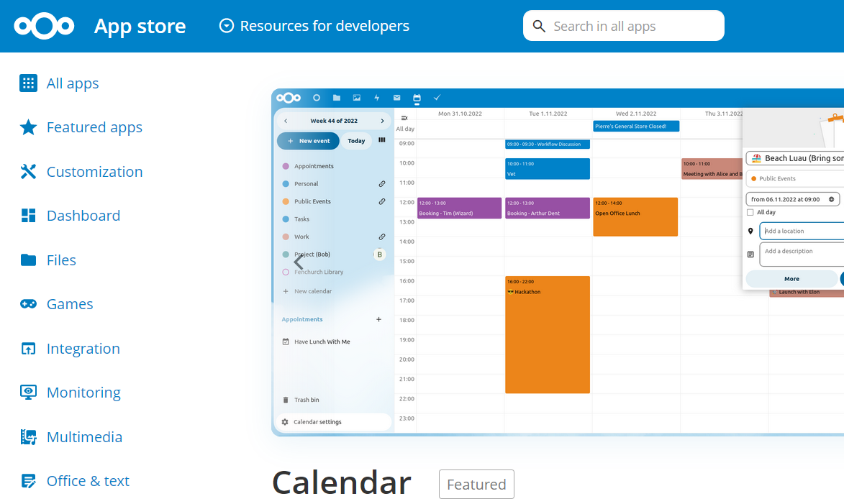Screen dimensions: 844x504
Task: Click next week arrow in calendar screenshot
Action: [x=382, y=121]
